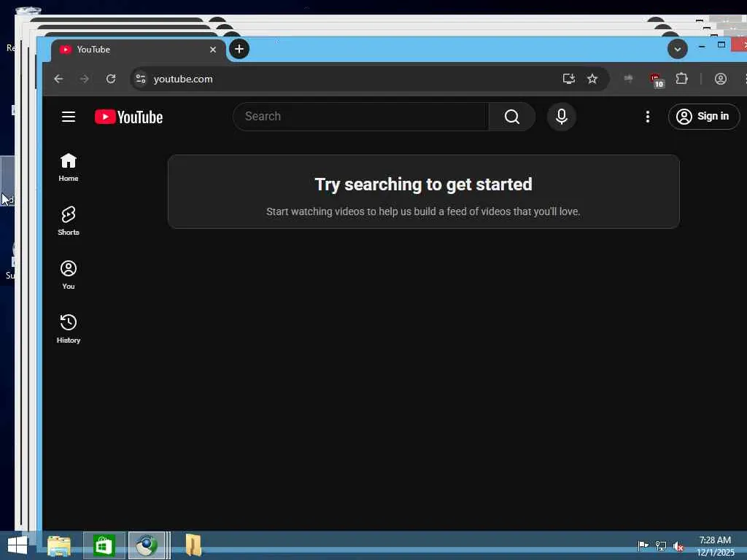Click the muted speaker tray icon
This screenshot has height=560, width=747.
(x=678, y=546)
